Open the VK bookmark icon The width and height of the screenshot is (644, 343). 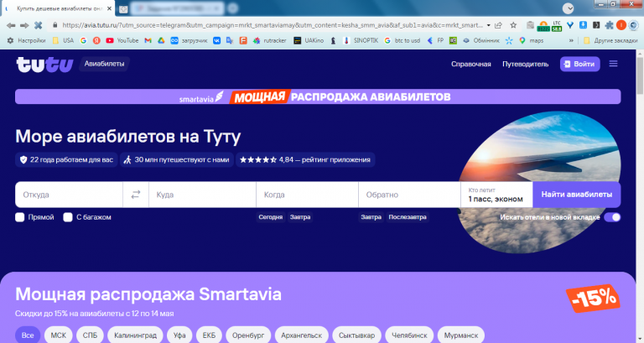[x=217, y=40]
